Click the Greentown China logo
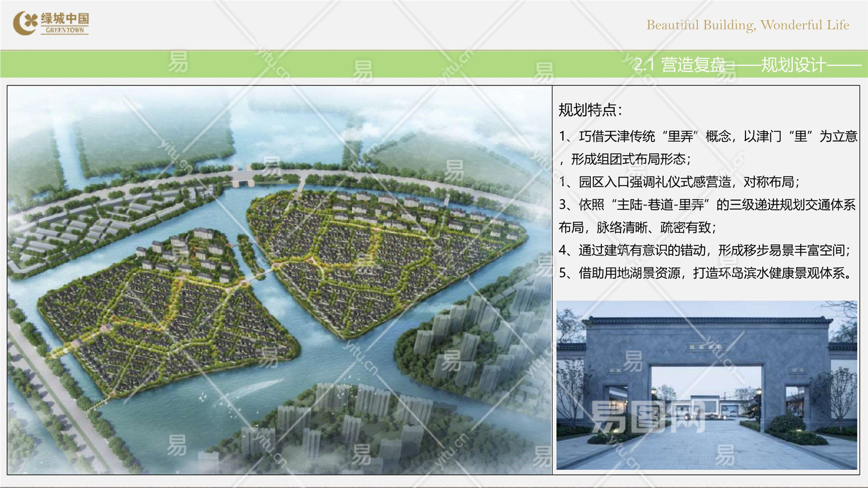Viewport: 868px width, 488px height. coord(51,23)
